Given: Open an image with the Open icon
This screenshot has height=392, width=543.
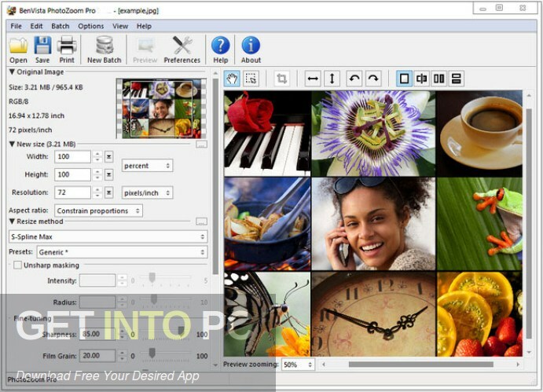Looking at the screenshot, I should point(18,49).
